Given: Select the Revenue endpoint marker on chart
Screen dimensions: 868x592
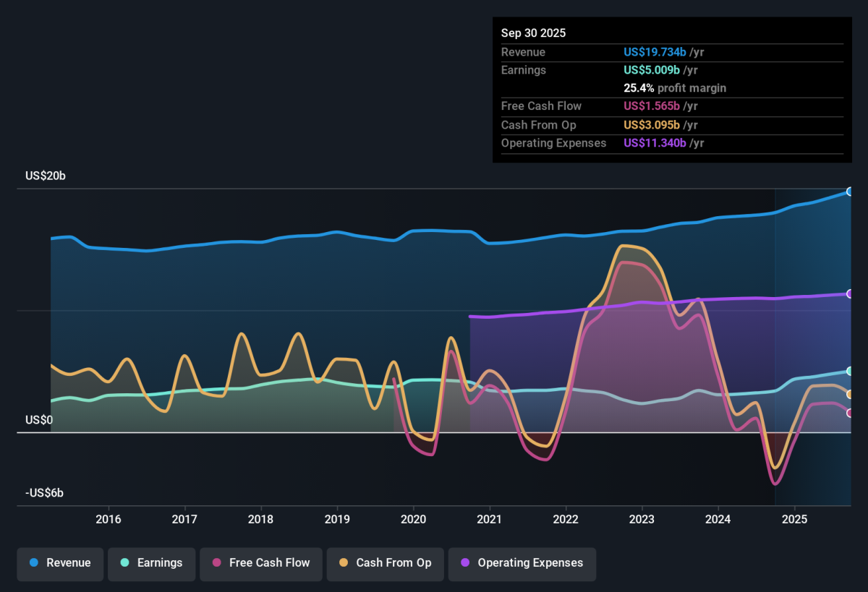Looking at the screenshot, I should pyautogui.click(x=851, y=192).
